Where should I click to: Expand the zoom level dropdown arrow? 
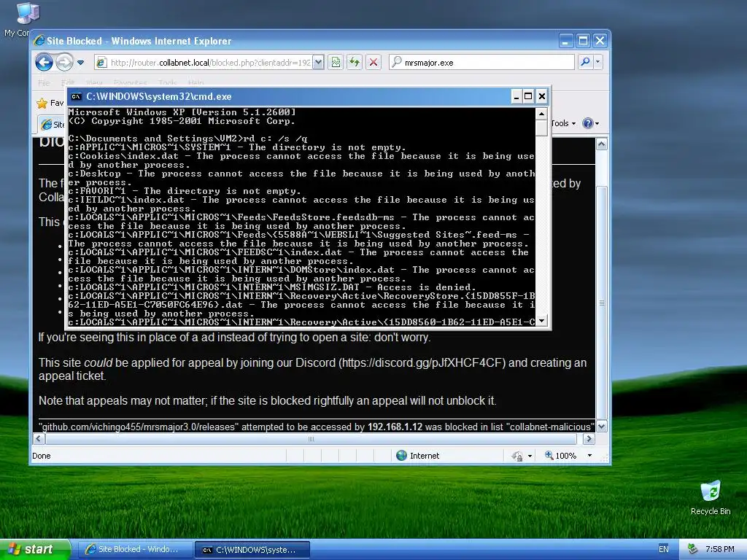[589, 456]
